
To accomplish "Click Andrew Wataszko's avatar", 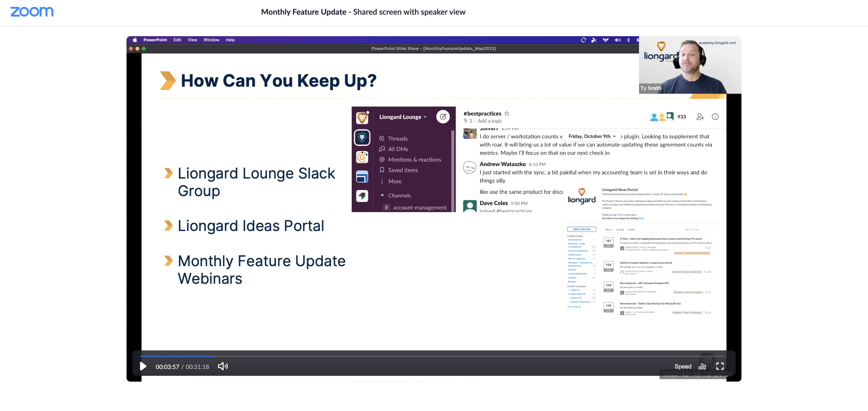I will 469,168.
